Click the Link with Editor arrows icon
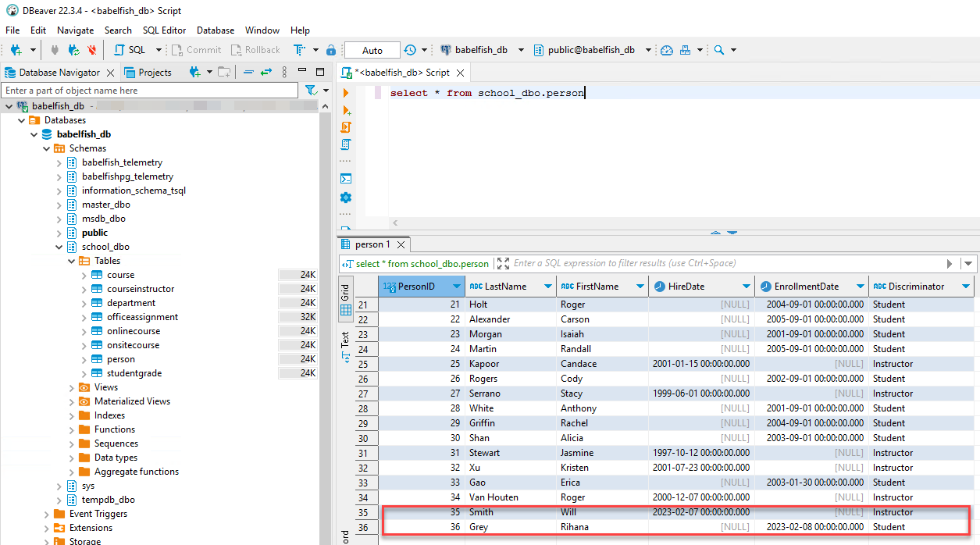The width and height of the screenshot is (980, 545). [266, 73]
